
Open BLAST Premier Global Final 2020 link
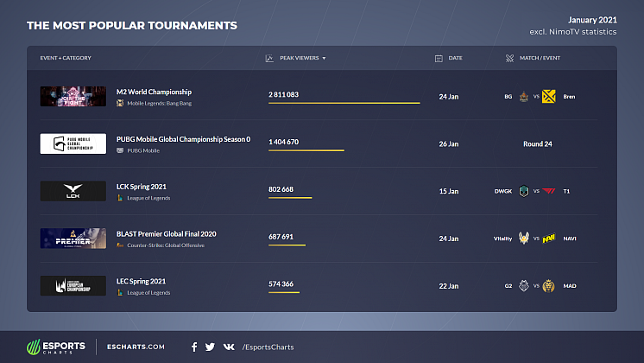pyautogui.click(x=167, y=234)
